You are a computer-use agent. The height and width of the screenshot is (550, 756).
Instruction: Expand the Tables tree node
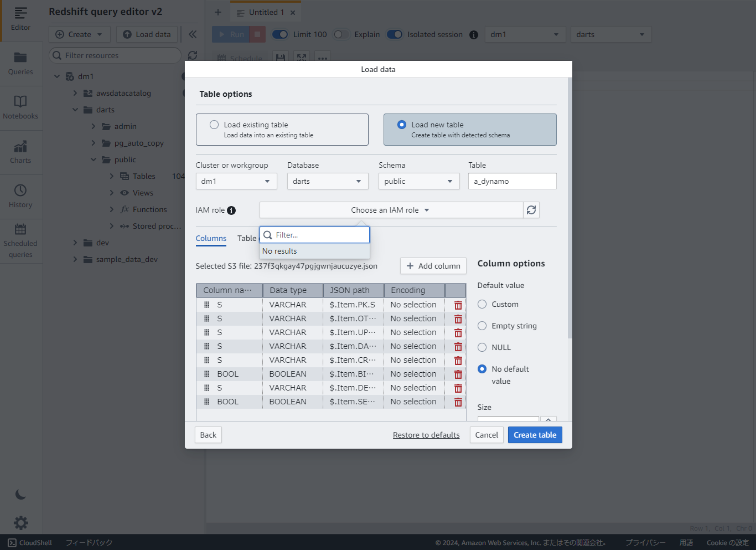112,176
